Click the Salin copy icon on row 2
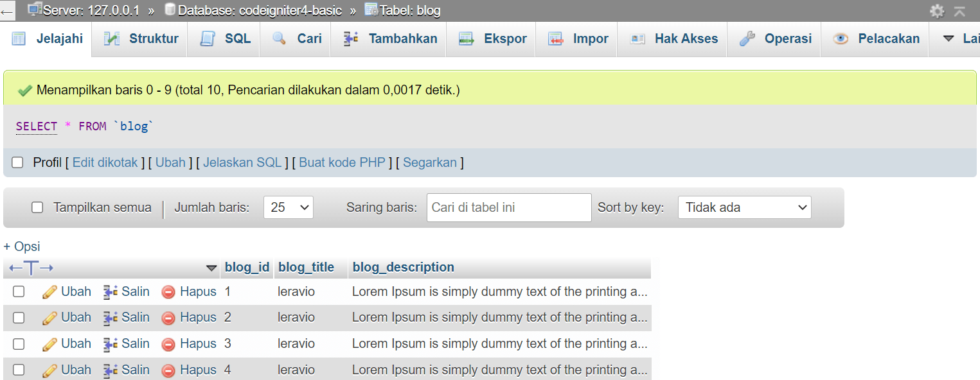The image size is (980, 380). (x=111, y=317)
